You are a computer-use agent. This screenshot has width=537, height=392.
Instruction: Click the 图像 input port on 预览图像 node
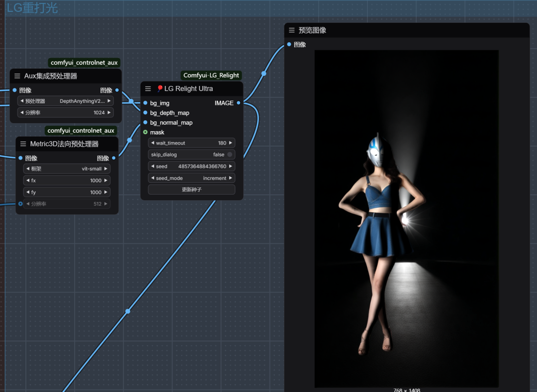click(x=289, y=45)
